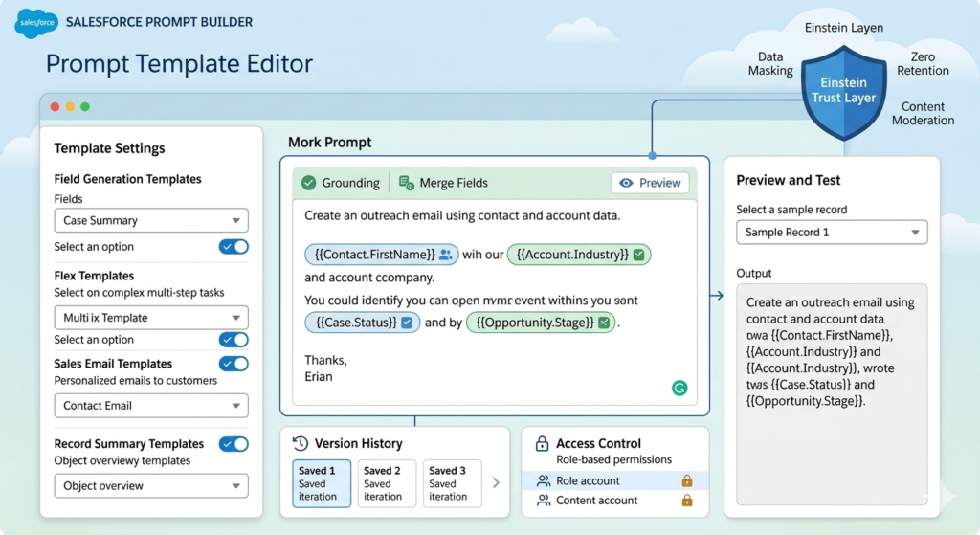The width and height of the screenshot is (980, 535).
Task: Toggle the Record Summary Templates switch
Action: click(x=234, y=444)
